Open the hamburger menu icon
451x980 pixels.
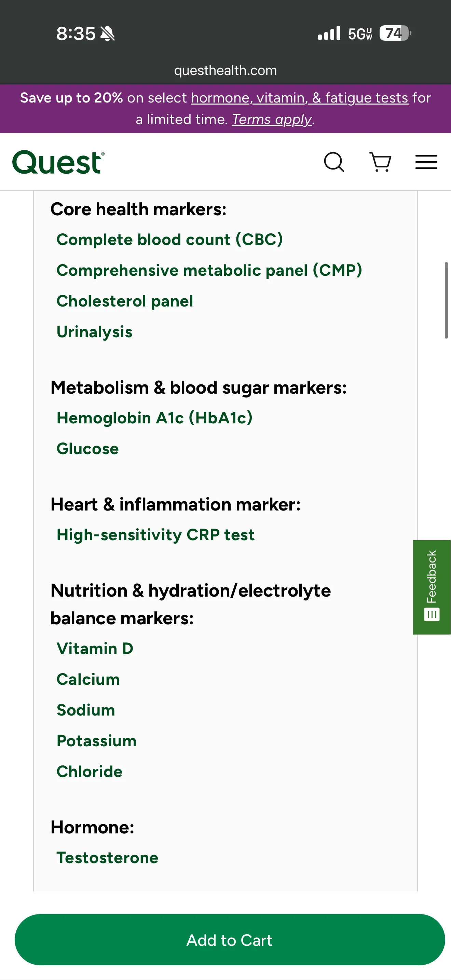point(426,162)
